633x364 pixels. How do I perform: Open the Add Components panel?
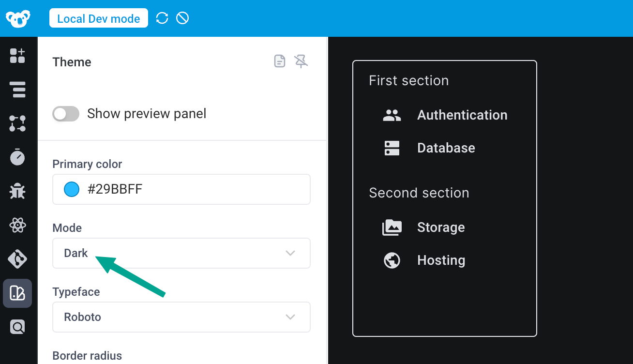click(x=17, y=56)
